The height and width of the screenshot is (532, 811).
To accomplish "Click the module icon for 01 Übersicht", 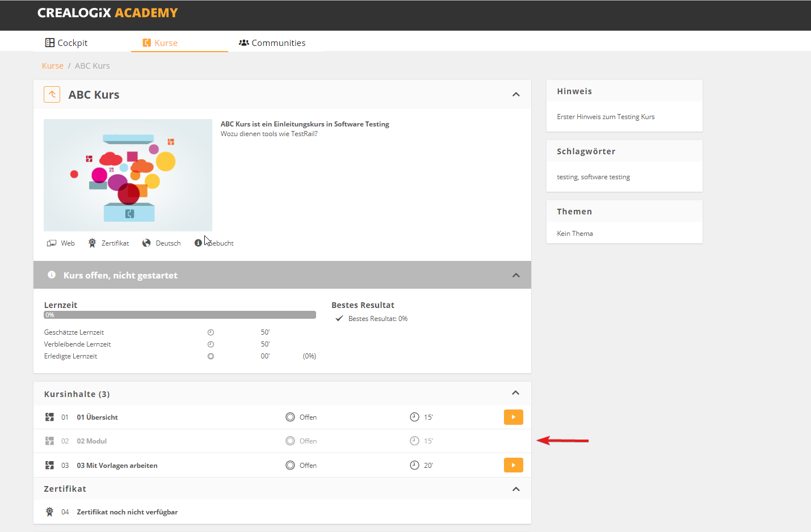I will [49, 417].
